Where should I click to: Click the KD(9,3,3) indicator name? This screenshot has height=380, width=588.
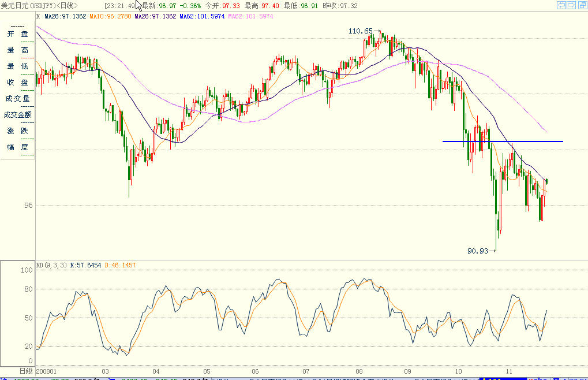click(x=52, y=265)
